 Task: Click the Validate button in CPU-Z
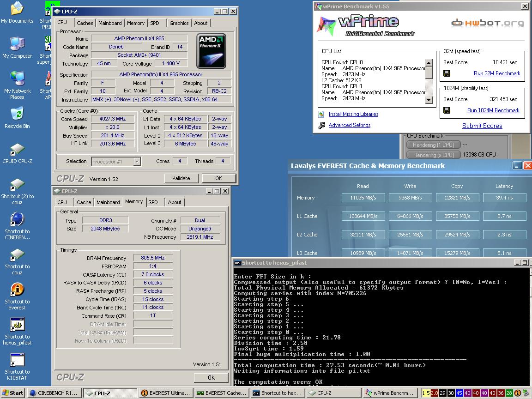181,178
